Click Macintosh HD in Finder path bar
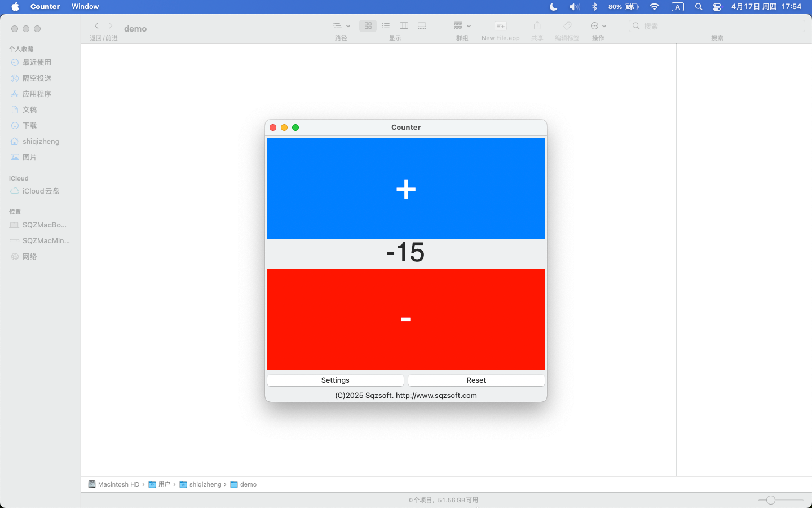 click(x=114, y=484)
